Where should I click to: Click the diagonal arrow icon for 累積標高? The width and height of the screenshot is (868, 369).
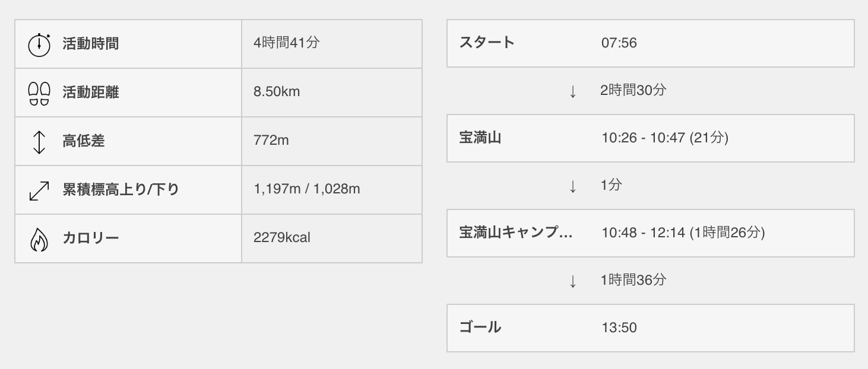tap(39, 190)
